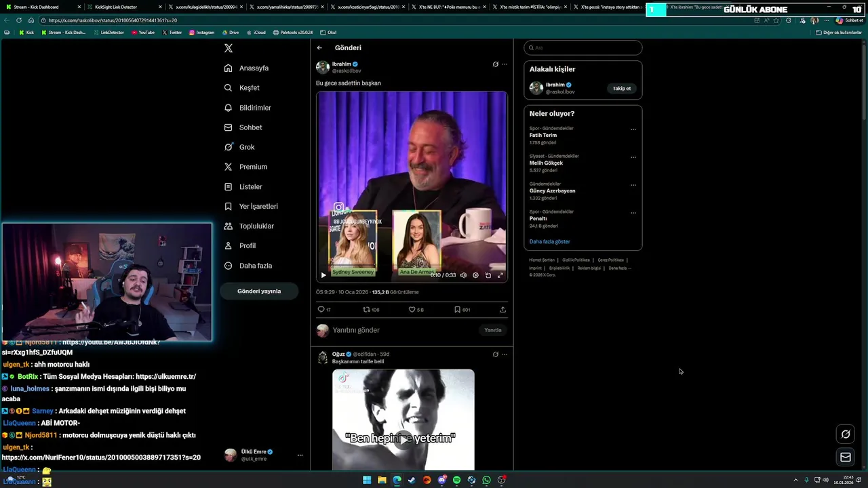
Task: Click Grok icon on Oğuz's reply
Action: [x=495, y=354]
